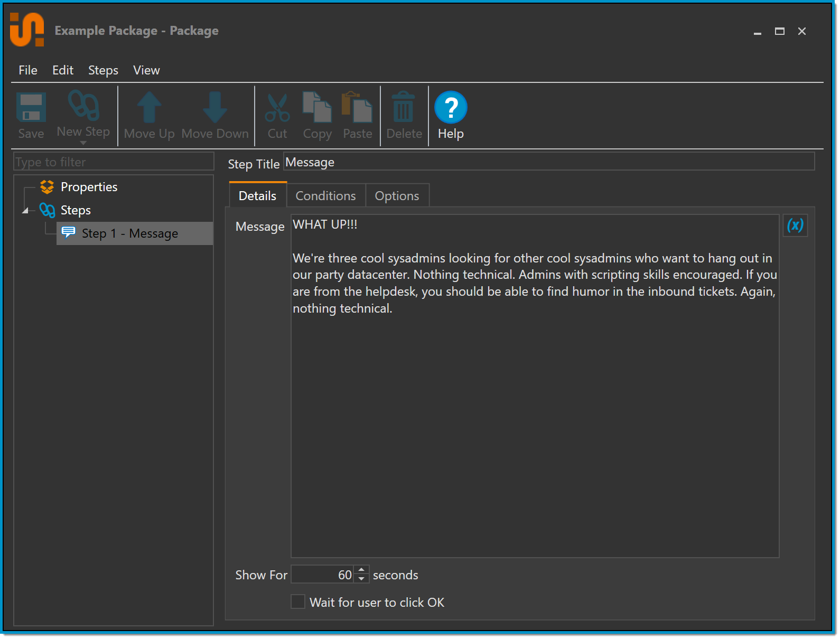
Task: Open the File menu
Action: click(x=28, y=70)
